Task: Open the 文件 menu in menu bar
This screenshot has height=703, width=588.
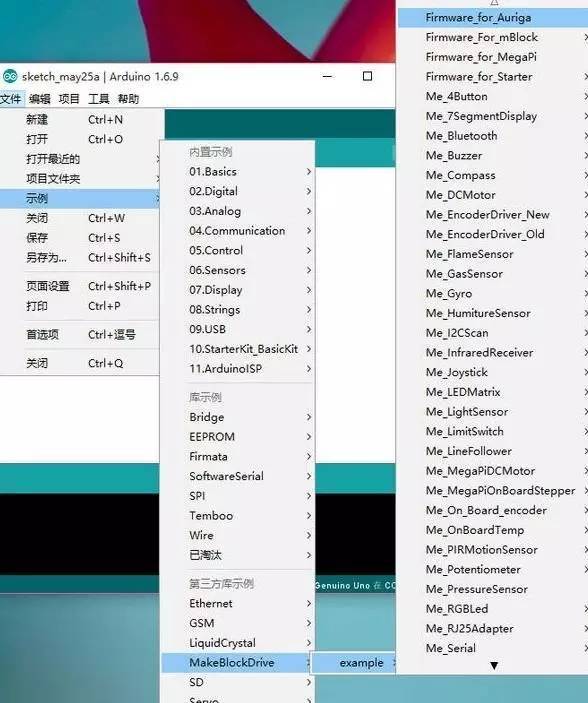Action: point(11,99)
